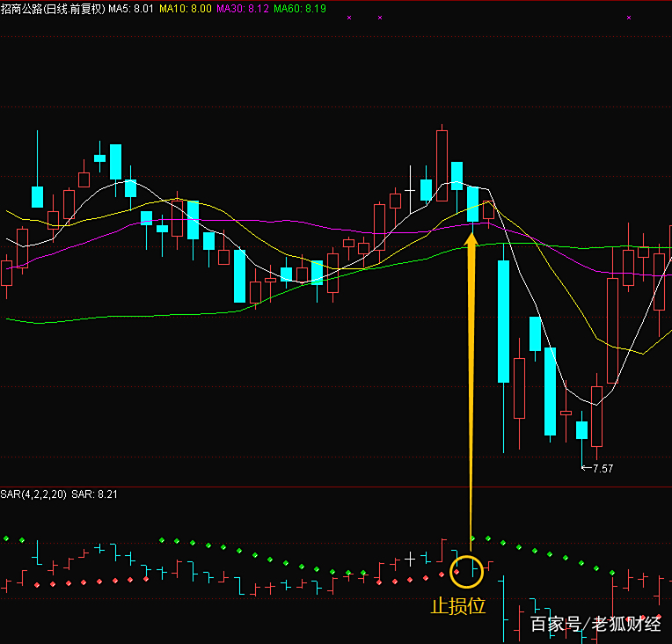This screenshot has width=672, height=644.
Task: Click the 招商公路(日线.前复权) chart title
Action: pyautogui.click(x=53, y=9)
